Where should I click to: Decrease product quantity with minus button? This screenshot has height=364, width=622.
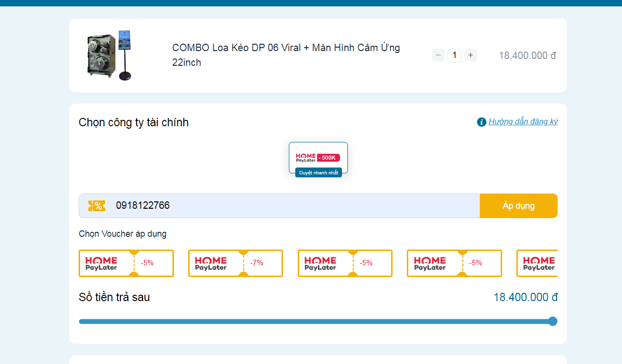click(438, 55)
